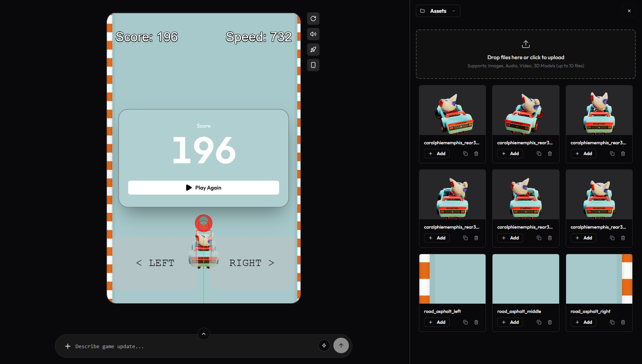Tap the RIGHT steering control

[252, 263]
